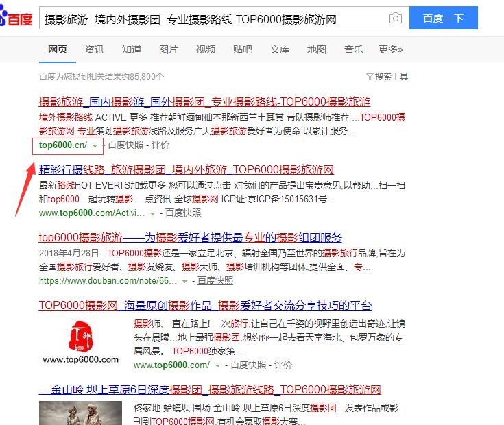Screen dimensions: 504x425
Task: Expand dropdown arrow next to top6000.cn/
Action: click(x=95, y=145)
